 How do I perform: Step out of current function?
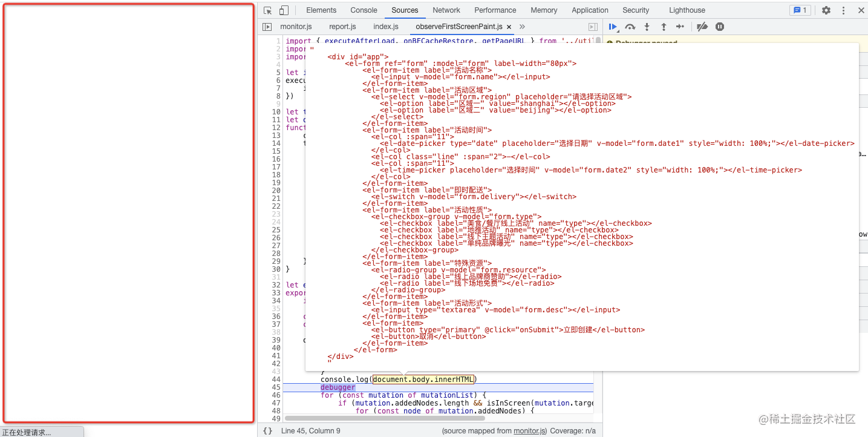point(664,27)
